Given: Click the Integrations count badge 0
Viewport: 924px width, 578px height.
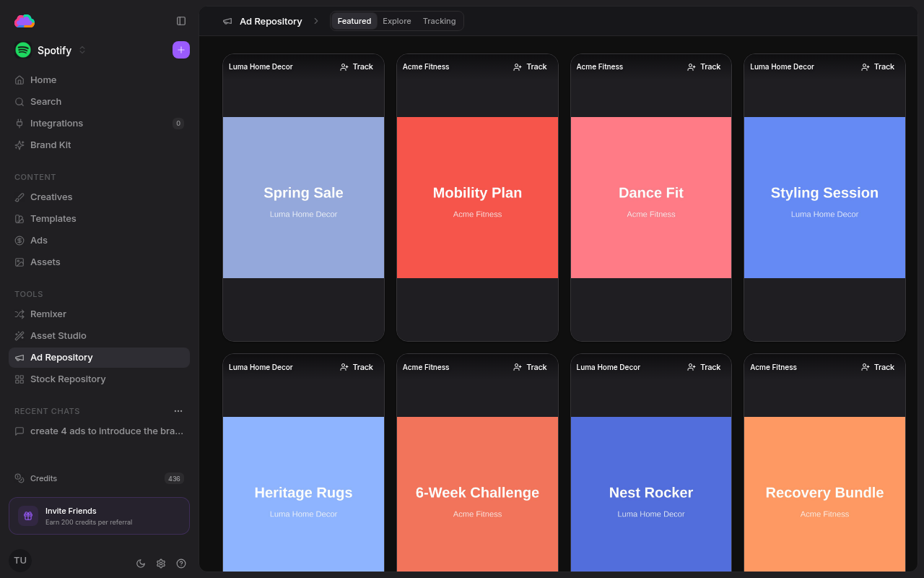Looking at the screenshot, I should [178, 124].
